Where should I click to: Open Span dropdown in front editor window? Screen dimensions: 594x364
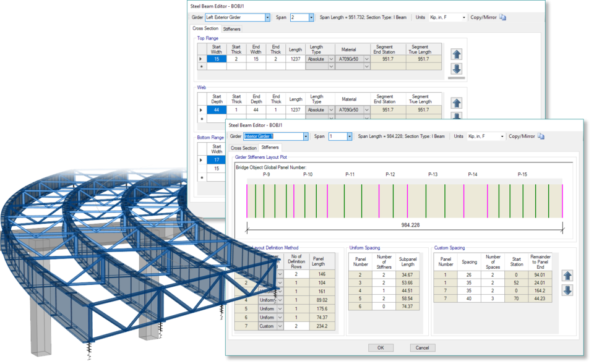pyautogui.click(x=349, y=136)
